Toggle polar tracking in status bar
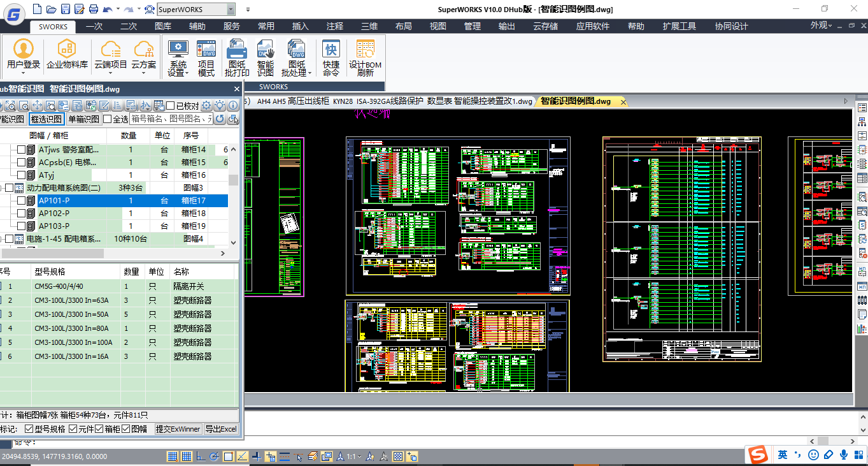This screenshot has width=868, height=466. [x=214, y=456]
